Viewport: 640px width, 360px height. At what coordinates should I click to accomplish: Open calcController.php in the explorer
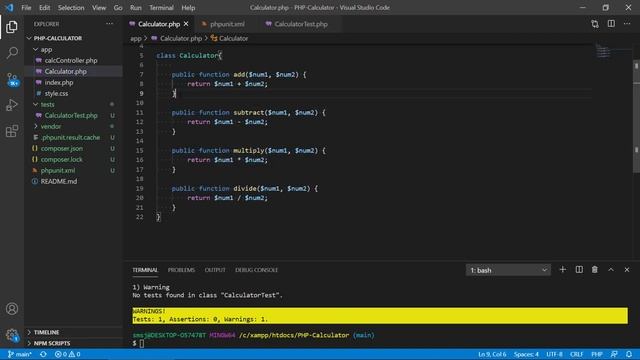[71, 60]
